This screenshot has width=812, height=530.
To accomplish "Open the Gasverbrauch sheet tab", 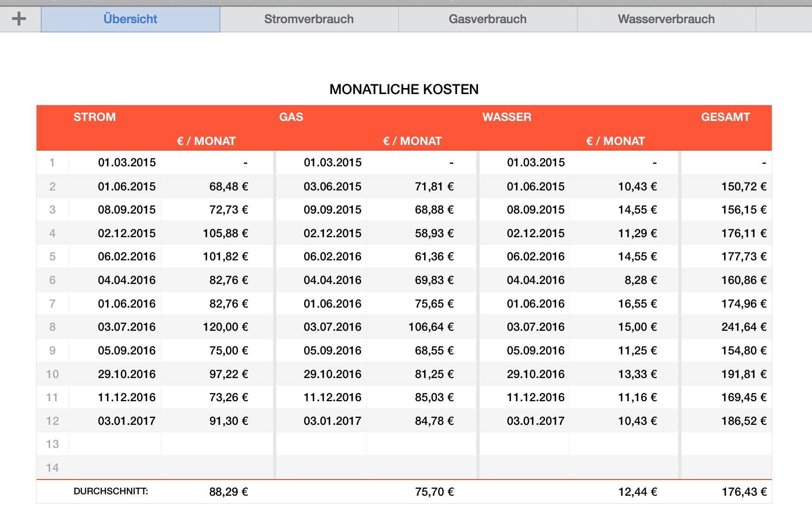I will pos(487,19).
